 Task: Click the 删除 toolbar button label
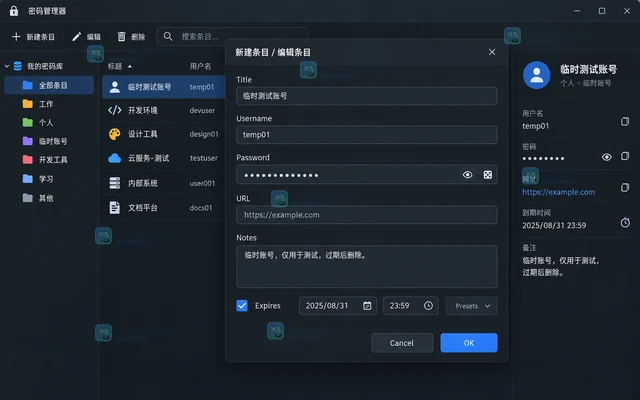click(x=138, y=37)
